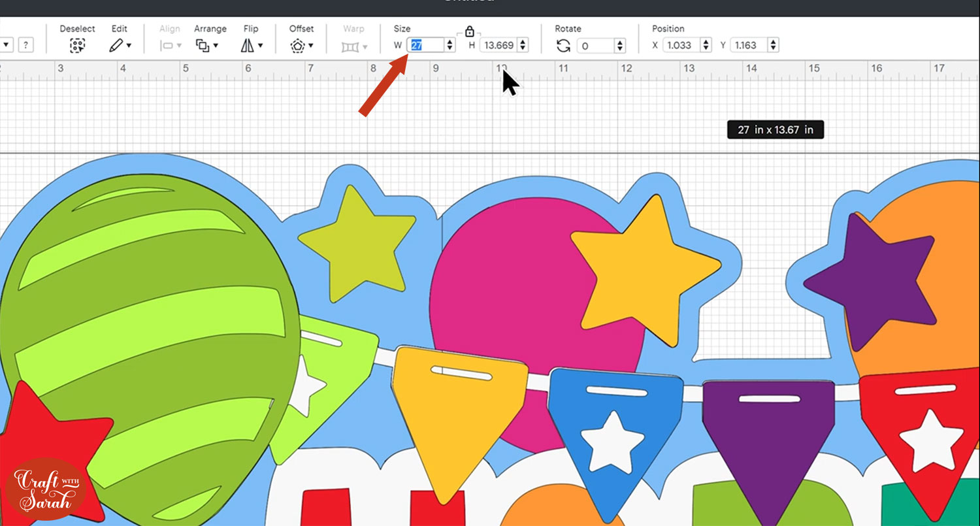The width and height of the screenshot is (980, 526).
Task: Expand the Edit dropdown arrow
Action: click(x=129, y=46)
